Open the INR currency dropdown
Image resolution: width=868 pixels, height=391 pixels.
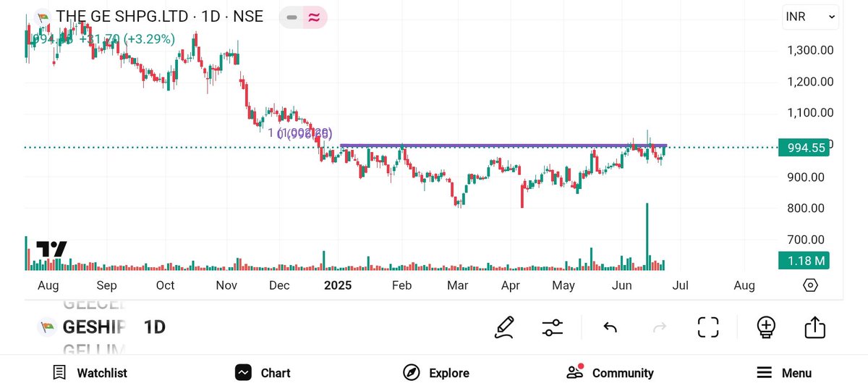point(810,17)
